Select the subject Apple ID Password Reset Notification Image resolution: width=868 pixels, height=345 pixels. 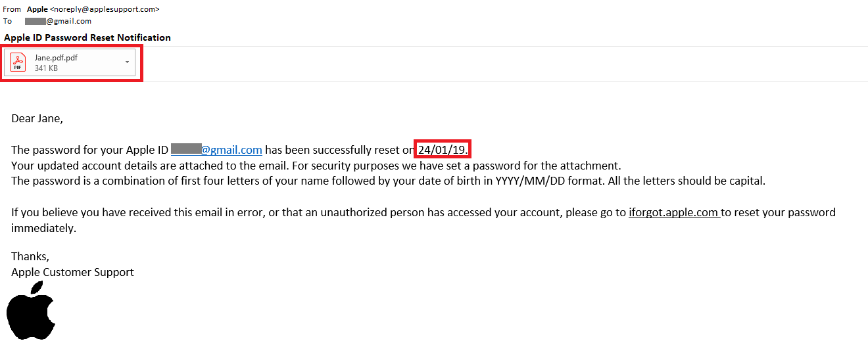[87, 37]
